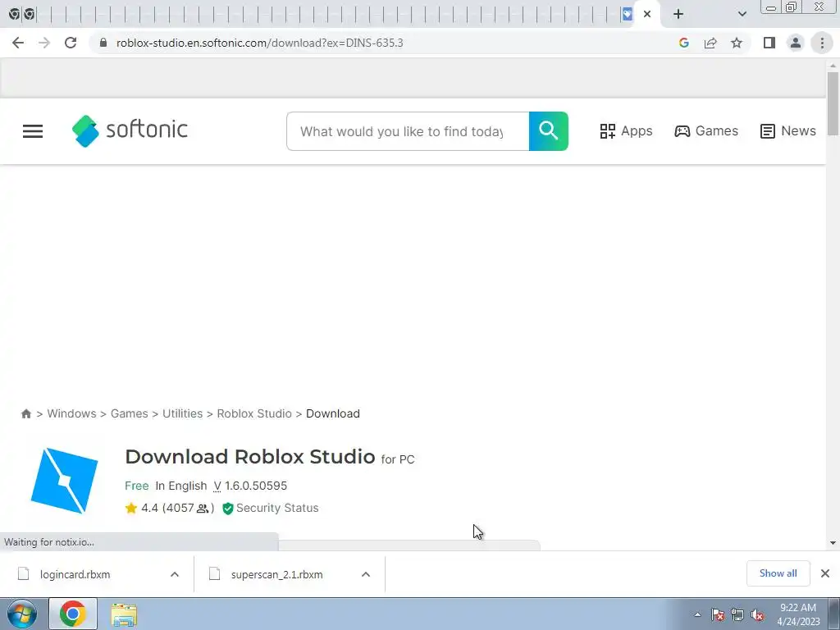Open Security Status details
This screenshot has height=630, width=840.
pos(271,508)
